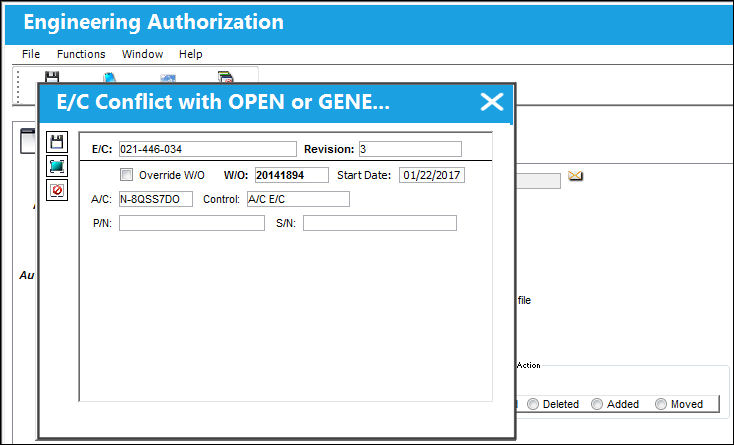Open the File menu
Screen dimensions: 734x445
click(31, 54)
